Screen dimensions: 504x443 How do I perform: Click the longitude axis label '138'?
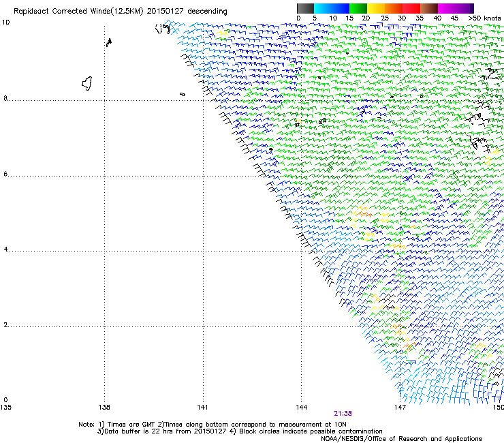click(104, 408)
